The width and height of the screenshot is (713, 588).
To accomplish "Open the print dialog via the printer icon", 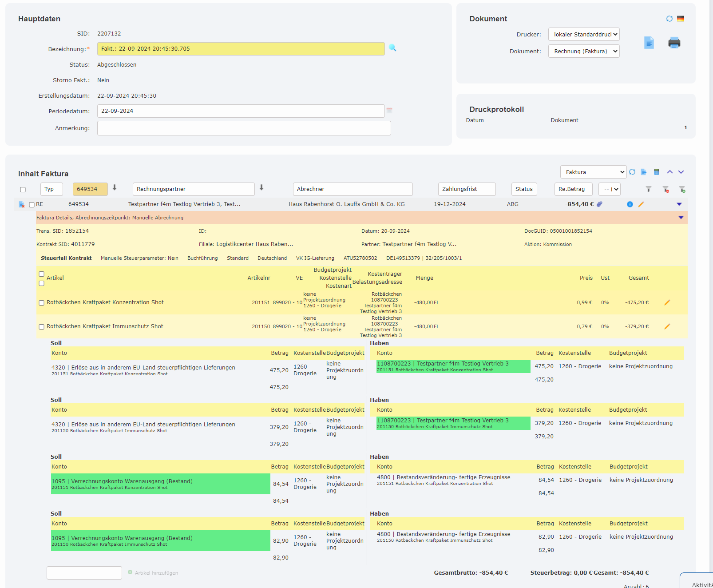I will point(674,43).
